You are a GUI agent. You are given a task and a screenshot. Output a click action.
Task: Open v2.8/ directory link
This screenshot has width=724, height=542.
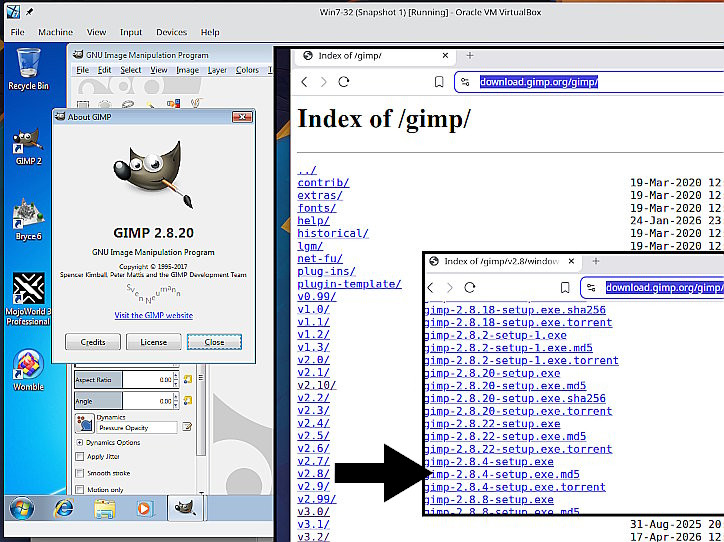click(x=314, y=474)
